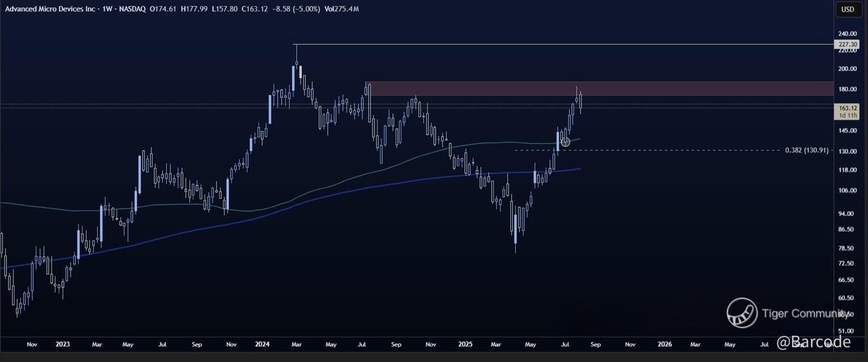The width and height of the screenshot is (868, 362).
Task: Click the 145.00 price axis label
Action: coord(847,131)
